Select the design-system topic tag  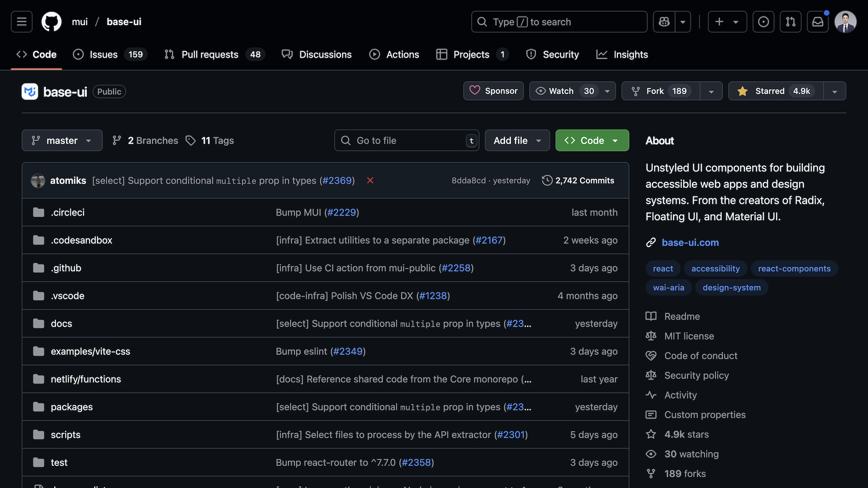pos(731,288)
